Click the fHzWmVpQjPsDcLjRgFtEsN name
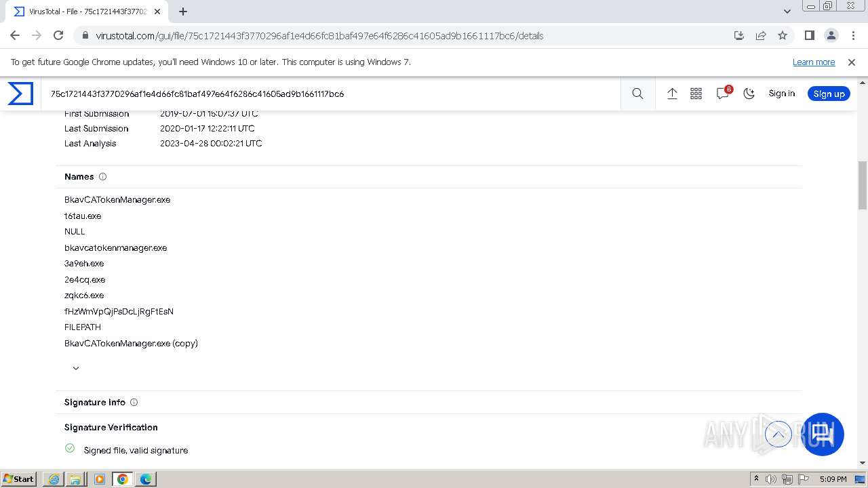 pyautogui.click(x=119, y=312)
